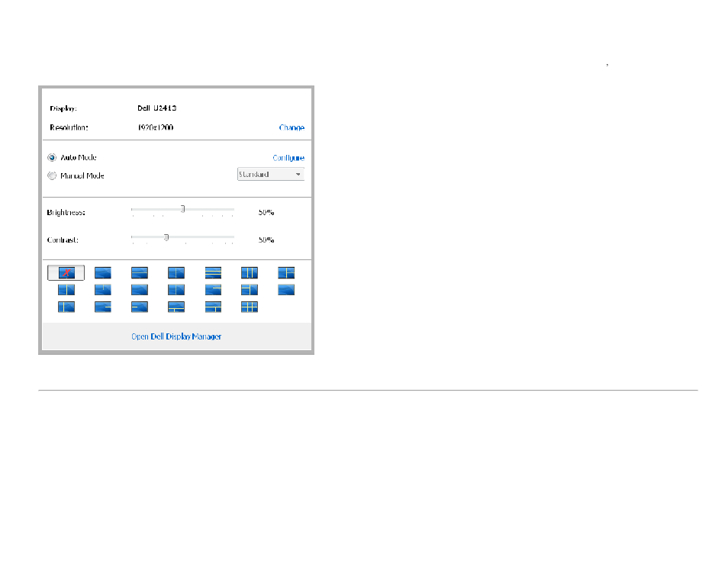
Task: Click the Brightness slider handle
Action: tap(183, 209)
